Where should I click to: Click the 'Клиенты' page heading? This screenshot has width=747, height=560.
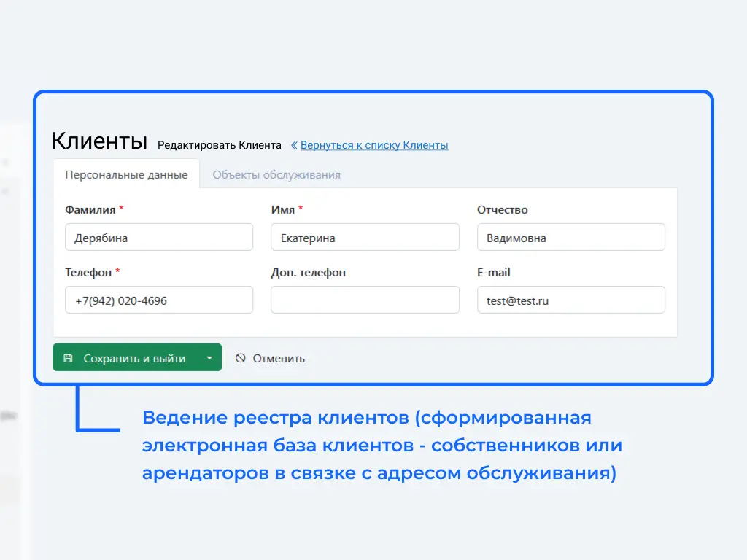(x=99, y=141)
